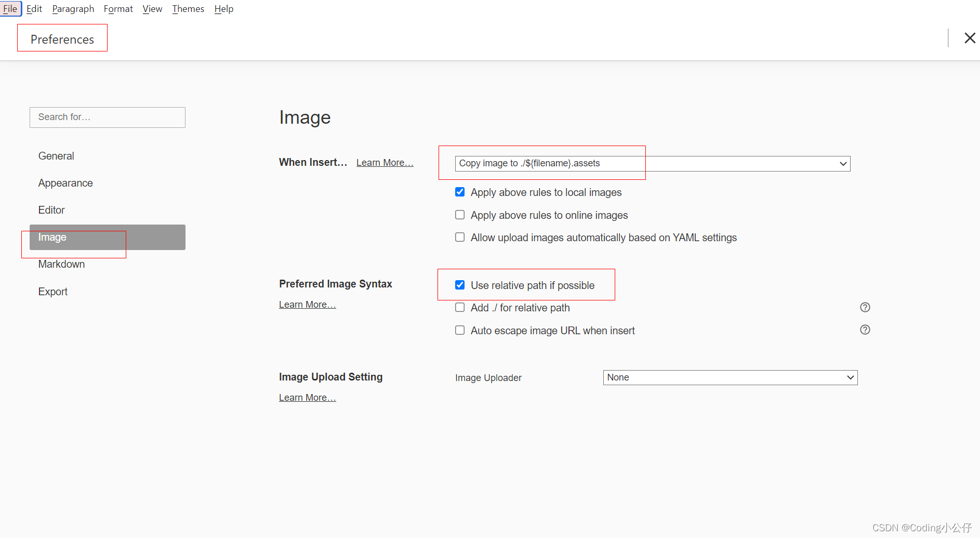Click the Preferences title text
Image resolution: width=980 pixels, height=538 pixels.
coord(62,40)
